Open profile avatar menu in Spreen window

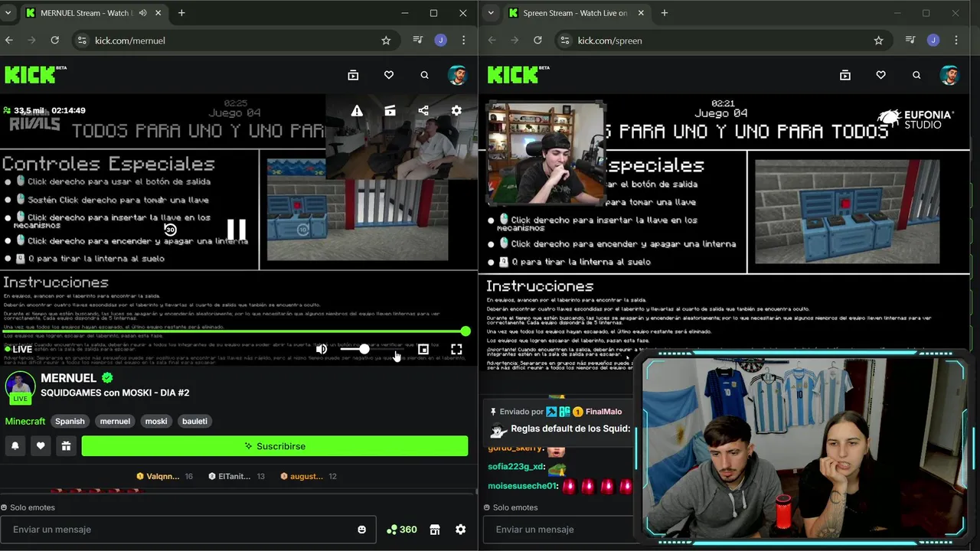[x=950, y=75]
